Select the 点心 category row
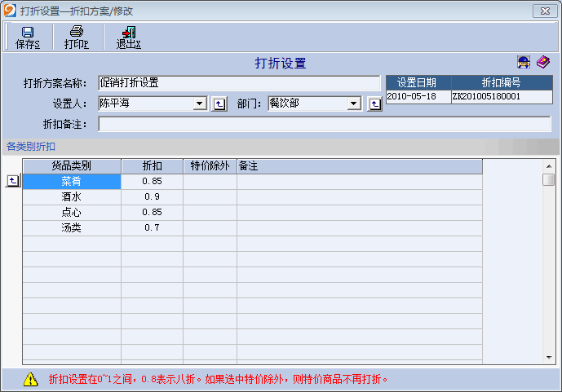This screenshot has height=392, width=562. click(71, 212)
